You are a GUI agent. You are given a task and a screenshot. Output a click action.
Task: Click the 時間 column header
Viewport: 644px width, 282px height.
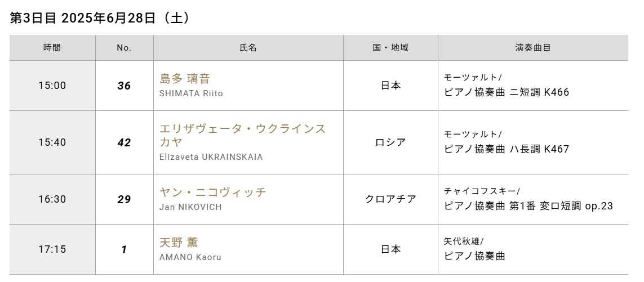tap(52, 48)
